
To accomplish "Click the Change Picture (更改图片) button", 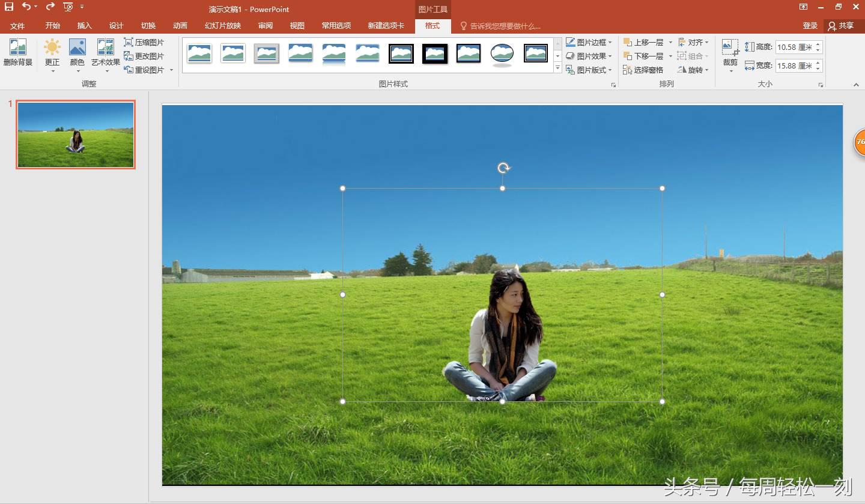I will (144, 56).
